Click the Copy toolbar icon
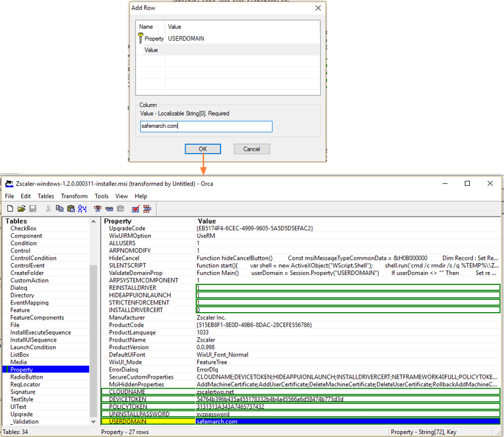Viewport: 504px width, 437px height. [60, 208]
